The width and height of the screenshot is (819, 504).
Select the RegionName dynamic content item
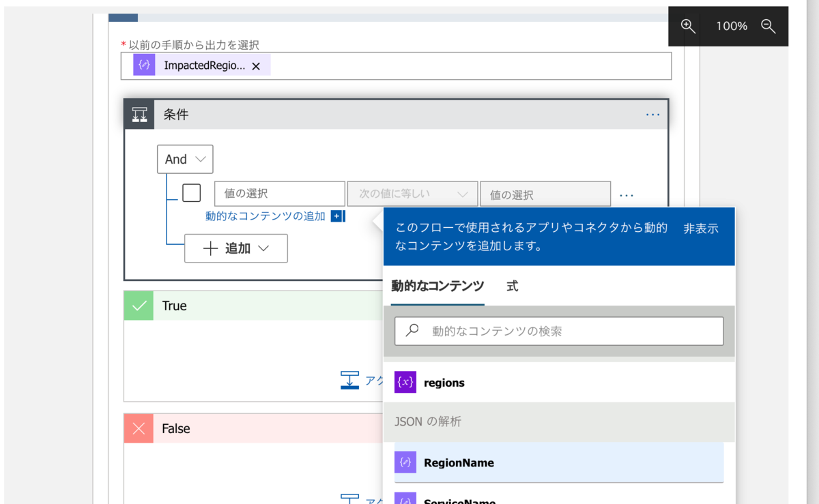click(x=559, y=462)
